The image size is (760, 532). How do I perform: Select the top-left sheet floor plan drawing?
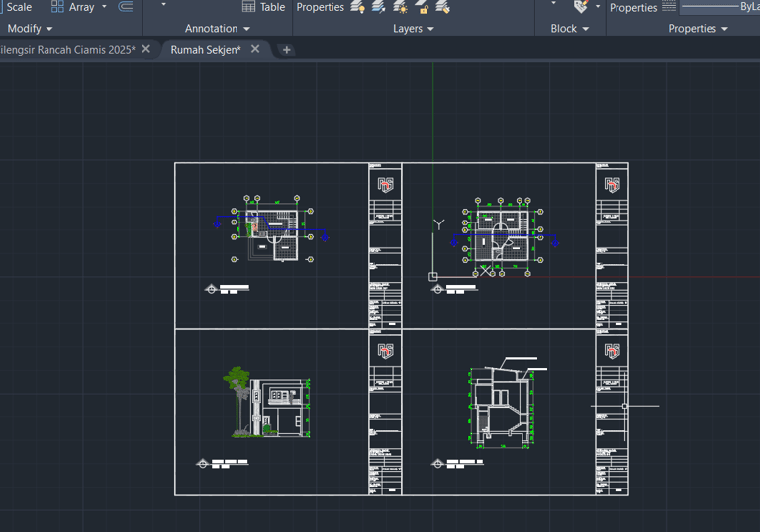click(271, 228)
